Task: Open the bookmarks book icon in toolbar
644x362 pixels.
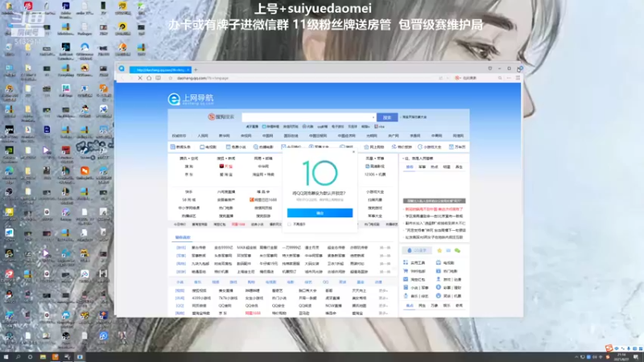Action: [158, 78]
